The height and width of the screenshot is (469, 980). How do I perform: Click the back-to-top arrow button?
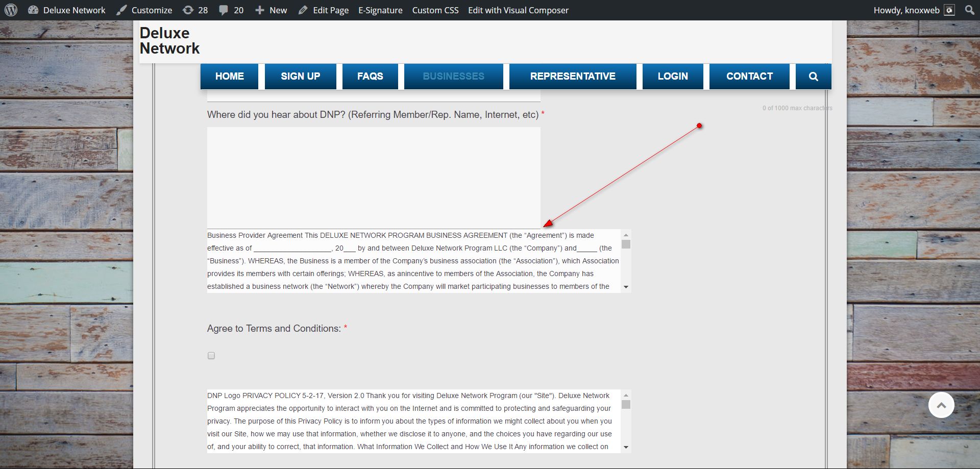pos(941,405)
